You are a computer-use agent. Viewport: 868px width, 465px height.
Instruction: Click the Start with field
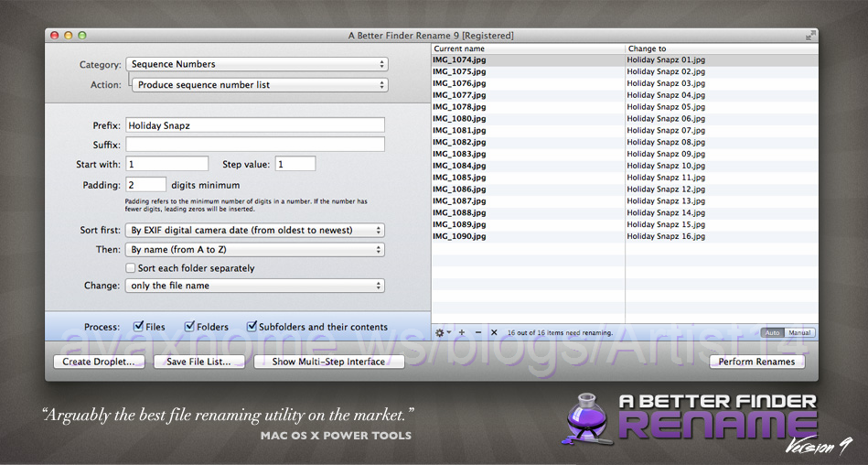click(x=167, y=164)
